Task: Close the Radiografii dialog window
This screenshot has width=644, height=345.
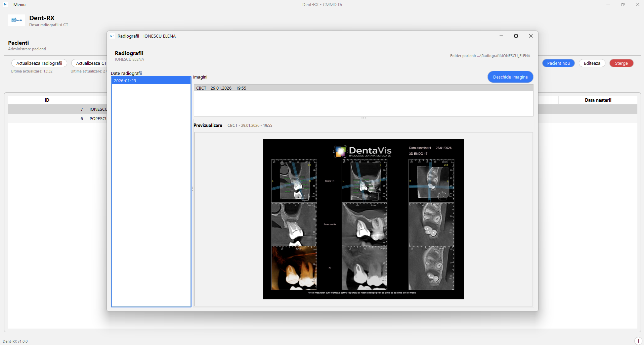Action: (x=530, y=36)
